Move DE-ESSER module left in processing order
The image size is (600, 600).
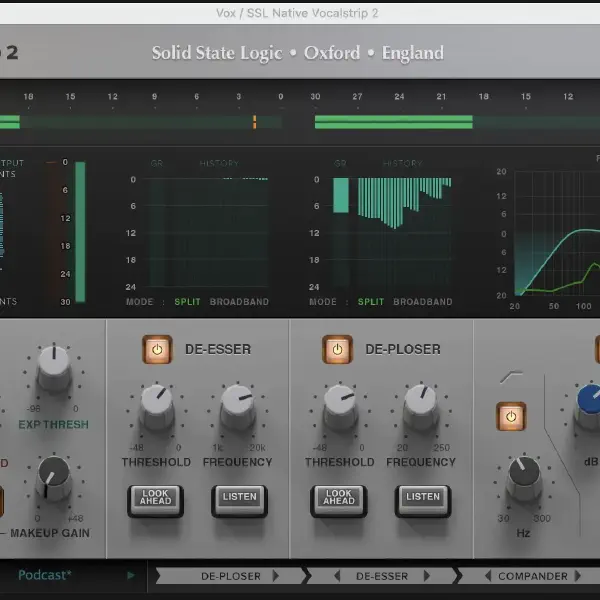(x=337, y=576)
